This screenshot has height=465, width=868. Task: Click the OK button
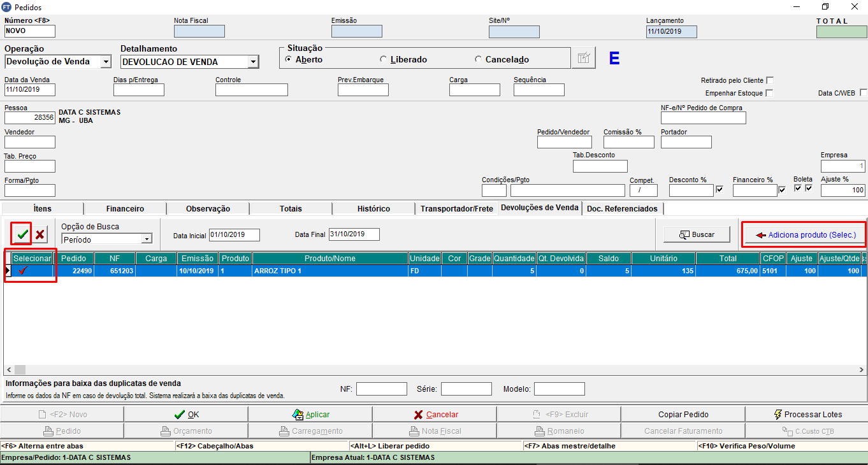[x=186, y=415]
